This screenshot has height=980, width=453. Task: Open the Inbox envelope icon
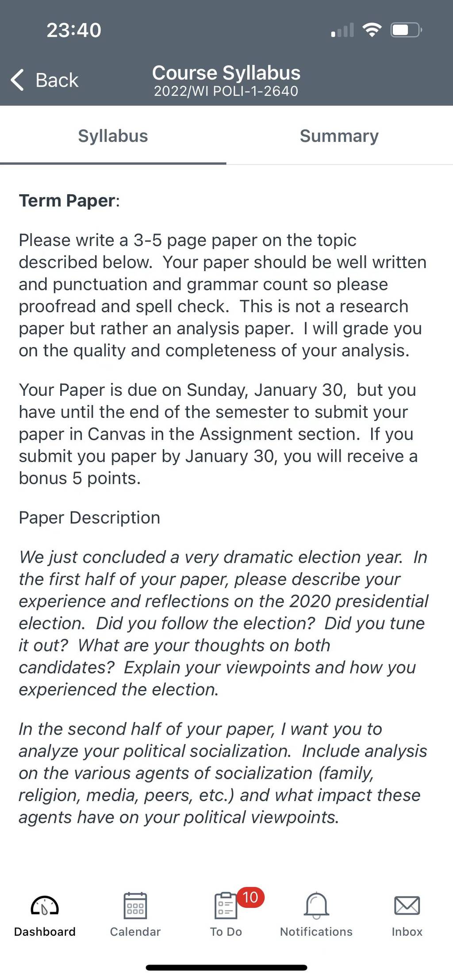[x=407, y=905]
